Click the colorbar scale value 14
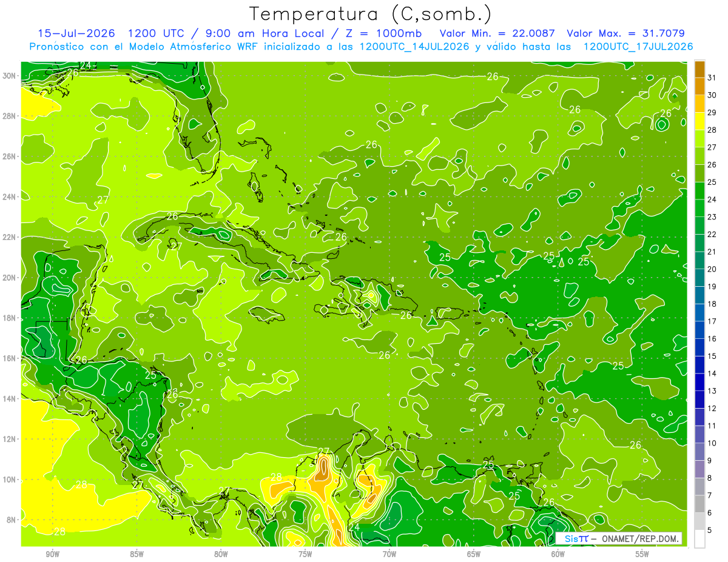728x562 pixels. (x=712, y=373)
